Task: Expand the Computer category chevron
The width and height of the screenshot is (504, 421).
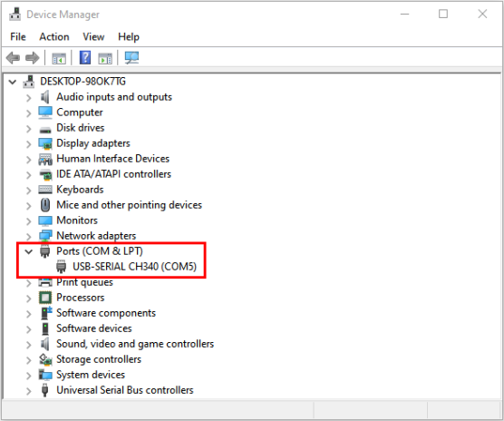Action: tap(29, 113)
